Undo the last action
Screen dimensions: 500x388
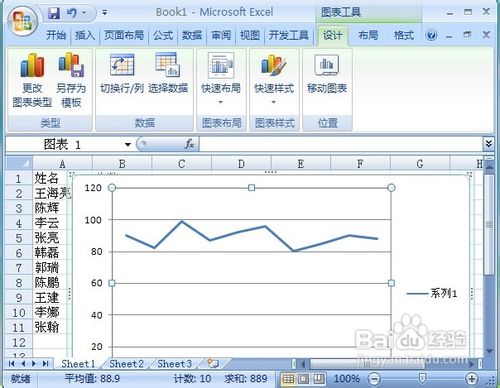coord(71,13)
